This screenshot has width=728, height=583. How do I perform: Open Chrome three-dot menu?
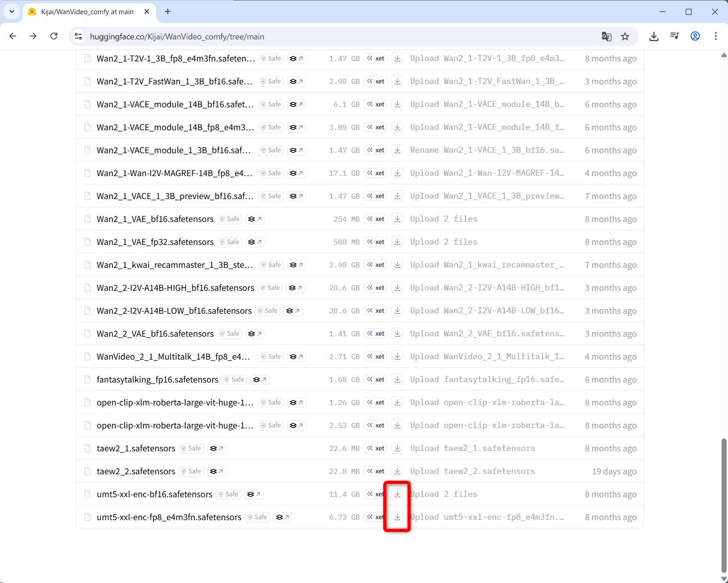716,36
